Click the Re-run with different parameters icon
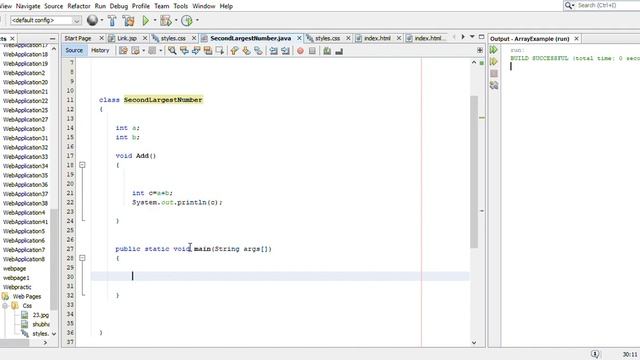The image size is (640, 360). click(494, 62)
